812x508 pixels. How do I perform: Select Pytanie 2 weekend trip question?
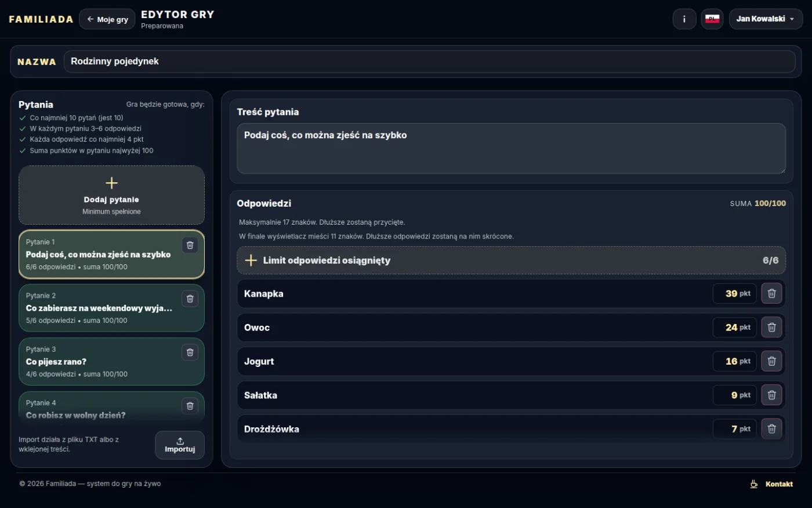tap(111, 308)
